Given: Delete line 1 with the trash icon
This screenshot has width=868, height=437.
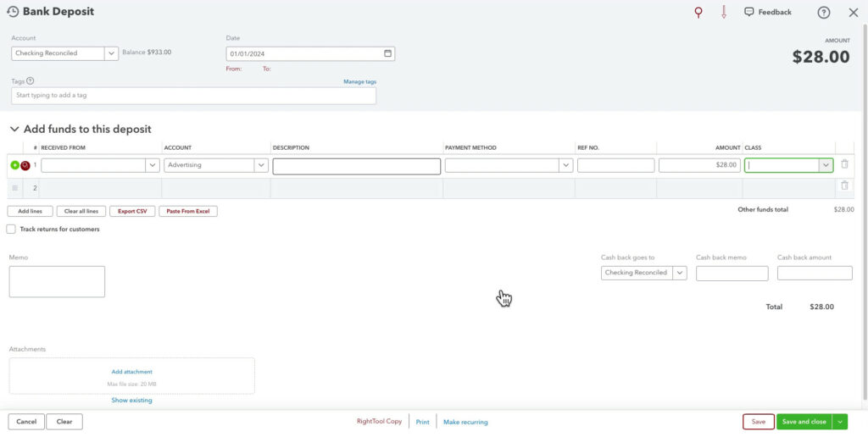Looking at the screenshot, I should coord(844,164).
